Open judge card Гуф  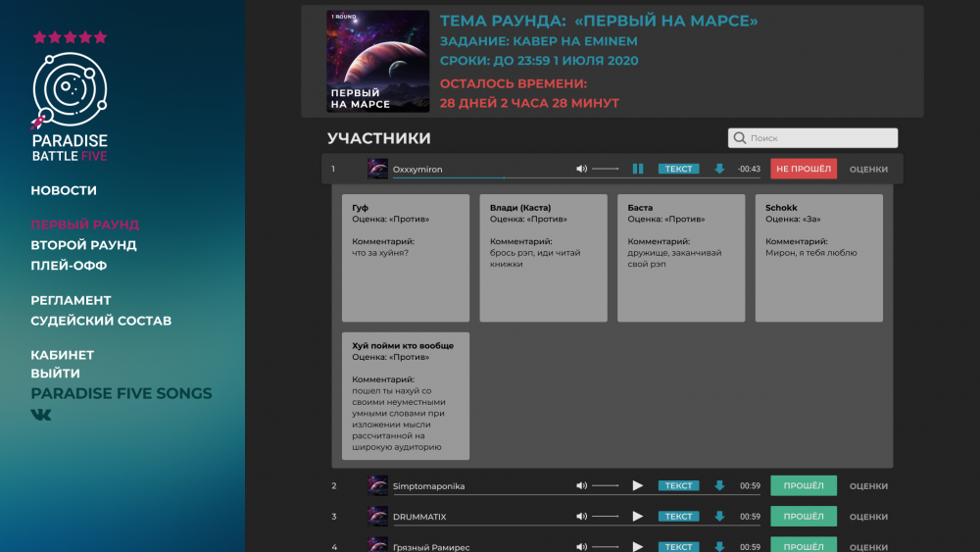(406, 258)
